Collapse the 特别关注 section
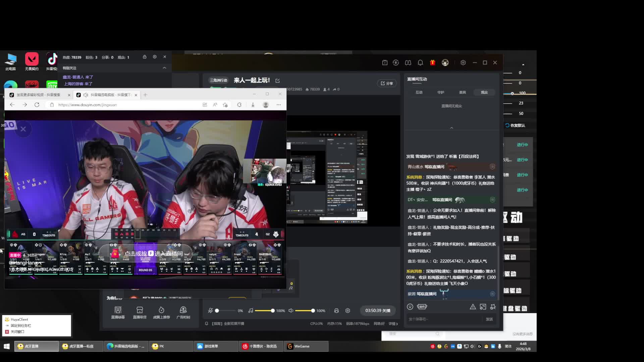 [x=164, y=68]
